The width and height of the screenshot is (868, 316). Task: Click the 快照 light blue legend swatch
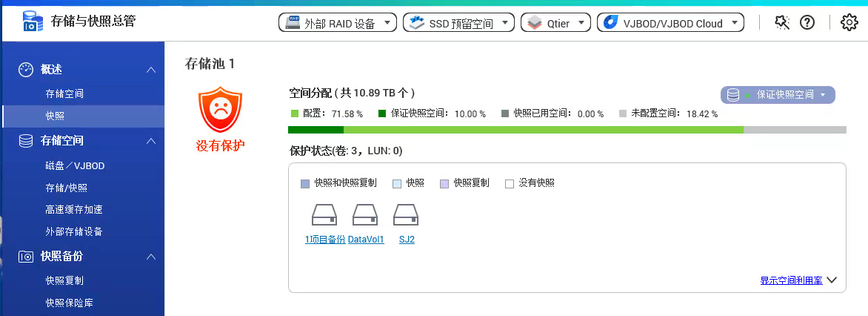tap(396, 183)
